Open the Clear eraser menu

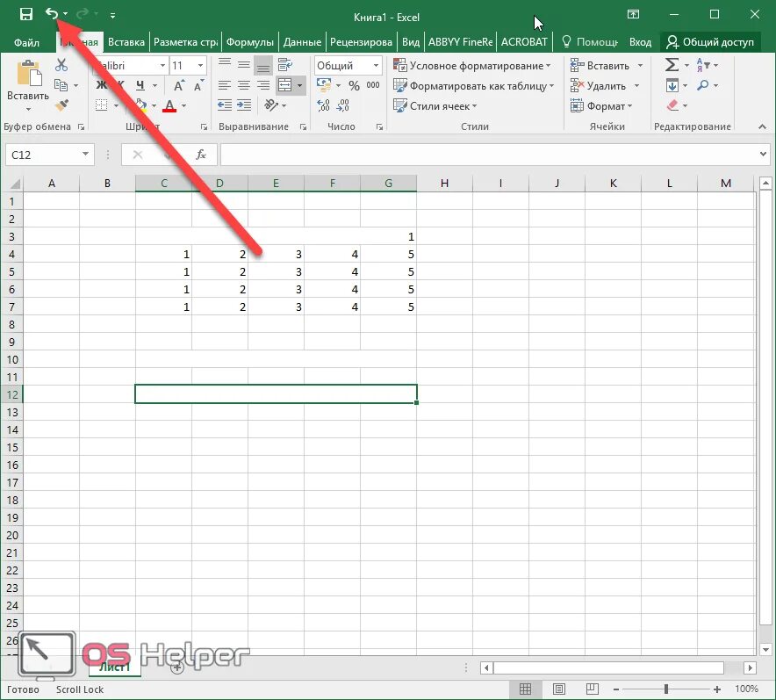[x=677, y=105]
